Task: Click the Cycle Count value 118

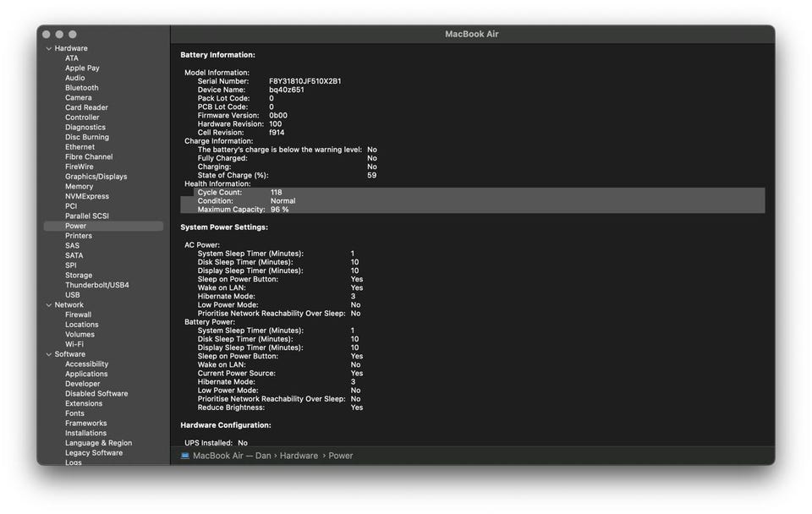Action: click(276, 193)
